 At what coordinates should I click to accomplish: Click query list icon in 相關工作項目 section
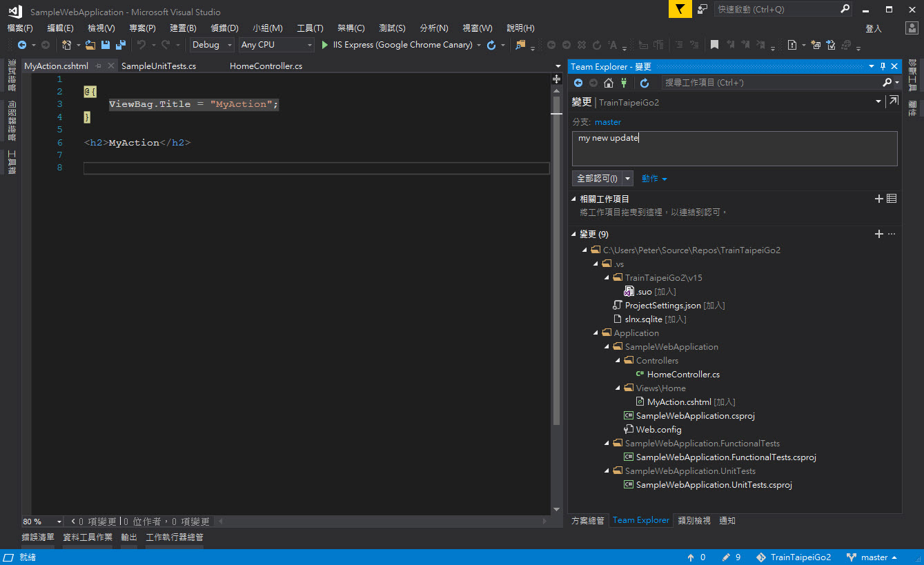point(892,199)
